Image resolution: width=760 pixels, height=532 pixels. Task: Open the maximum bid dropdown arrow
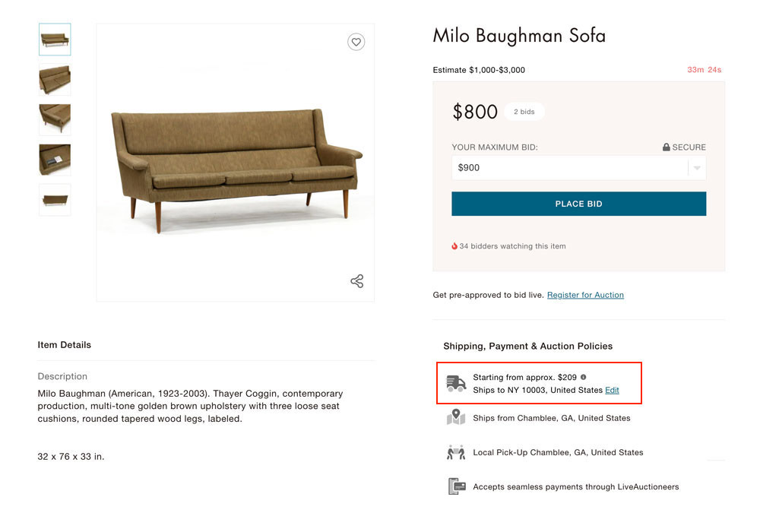click(x=697, y=168)
